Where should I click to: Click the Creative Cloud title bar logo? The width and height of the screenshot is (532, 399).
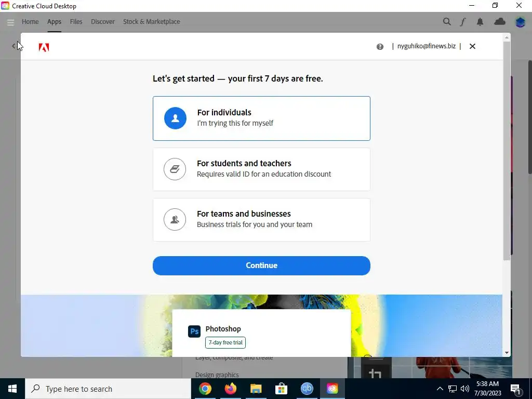pyautogui.click(x=5, y=6)
